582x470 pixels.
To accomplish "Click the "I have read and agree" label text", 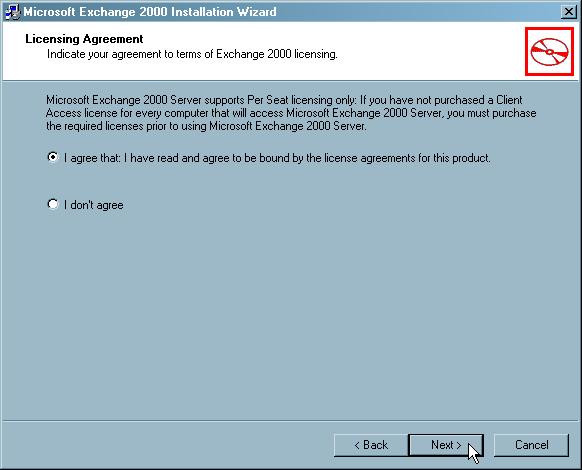I will tap(277, 158).
